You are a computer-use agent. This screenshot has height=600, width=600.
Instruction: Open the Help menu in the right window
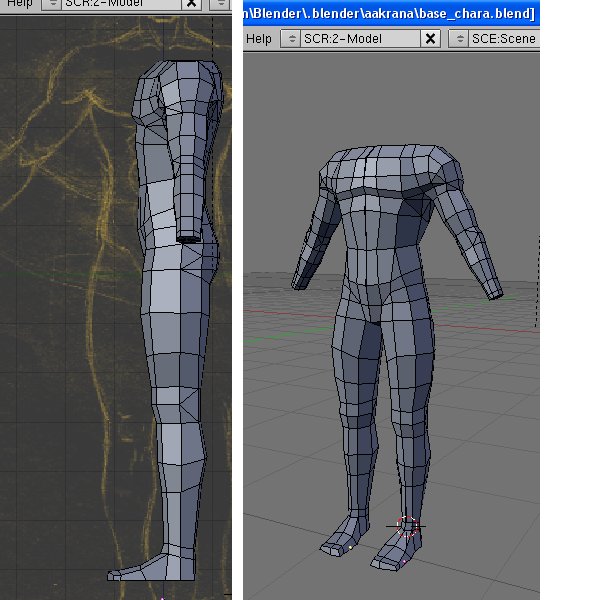(x=259, y=39)
